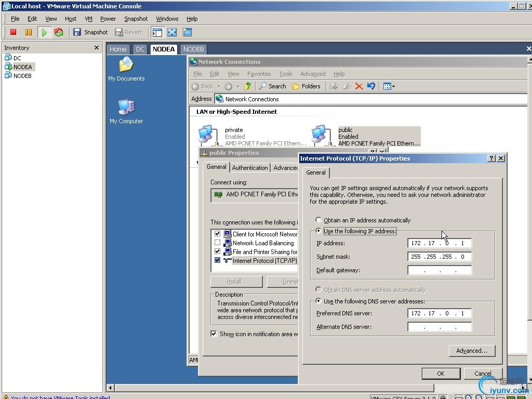
Task: Open the Snapshot menu
Action: 136,19
